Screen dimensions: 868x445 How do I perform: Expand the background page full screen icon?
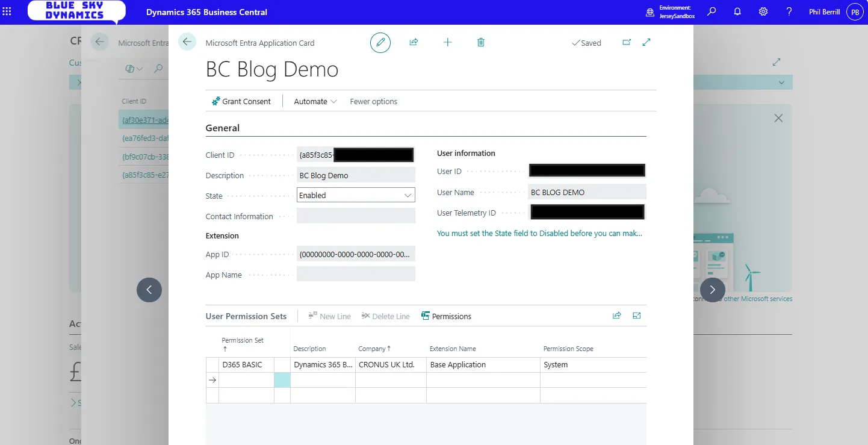coord(777,62)
